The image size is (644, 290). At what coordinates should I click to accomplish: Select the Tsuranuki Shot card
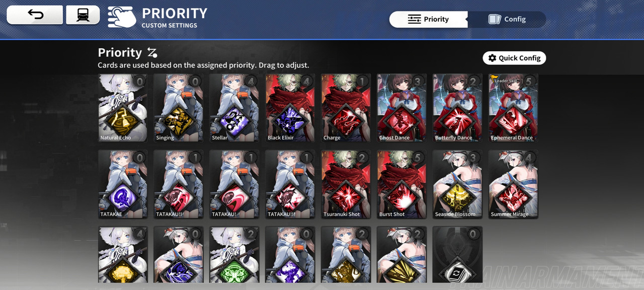click(346, 184)
